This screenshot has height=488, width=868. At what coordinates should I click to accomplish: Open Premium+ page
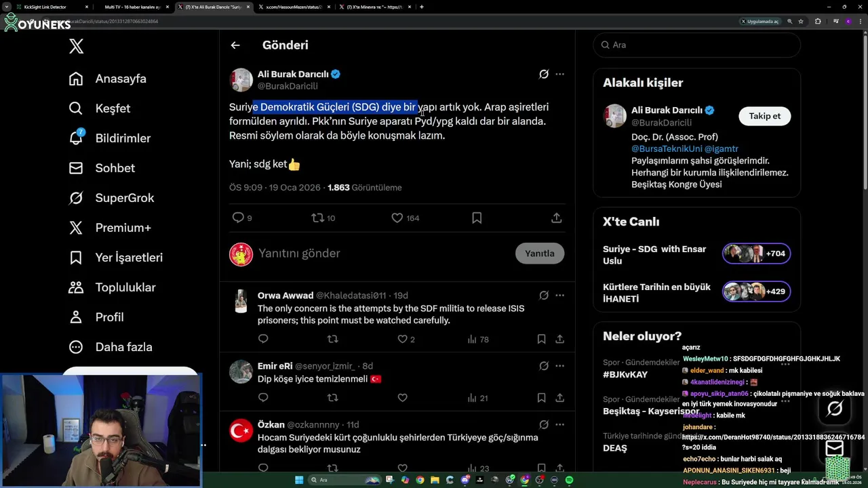point(110,228)
